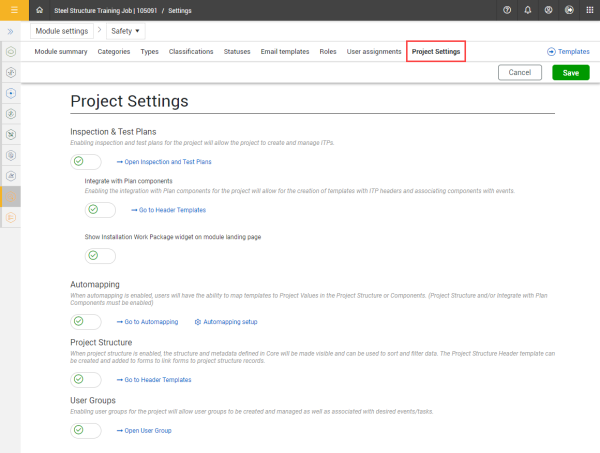Open the help question mark icon
Screen dimensions: 600x453
point(508,10)
